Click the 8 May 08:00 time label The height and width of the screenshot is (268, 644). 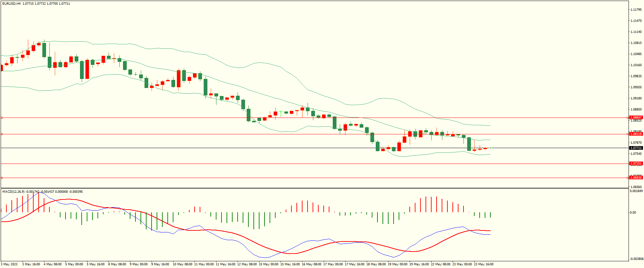click(x=117, y=264)
